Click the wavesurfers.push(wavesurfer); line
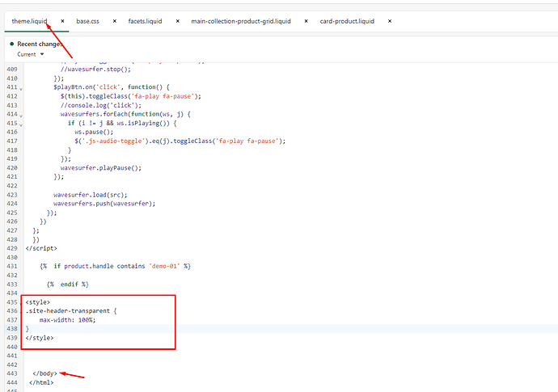The height and width of the screenshot is (392, 558). coord(104,204)
